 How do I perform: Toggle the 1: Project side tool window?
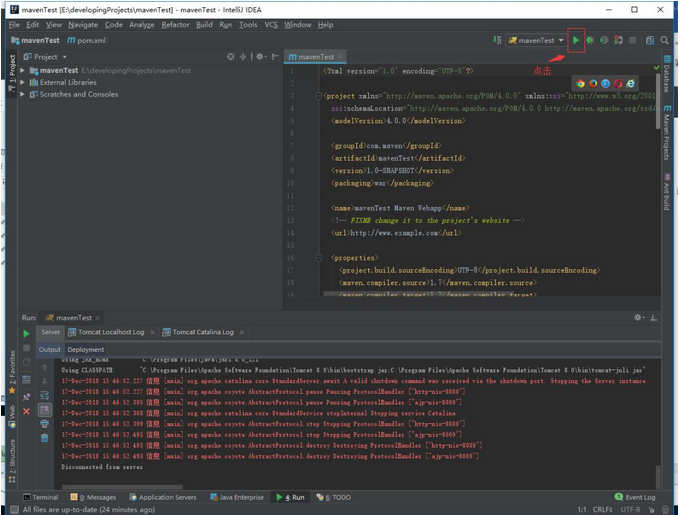(x=12, y=72)
